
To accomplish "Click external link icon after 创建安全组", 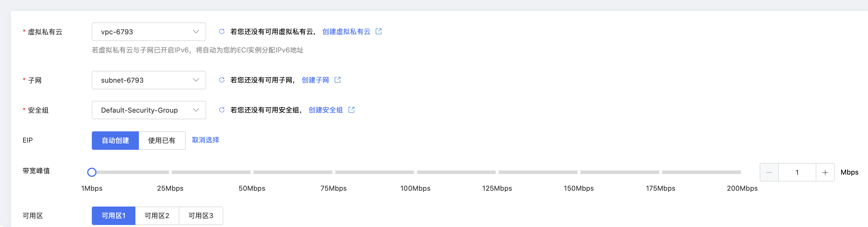I will pos(351,110).
